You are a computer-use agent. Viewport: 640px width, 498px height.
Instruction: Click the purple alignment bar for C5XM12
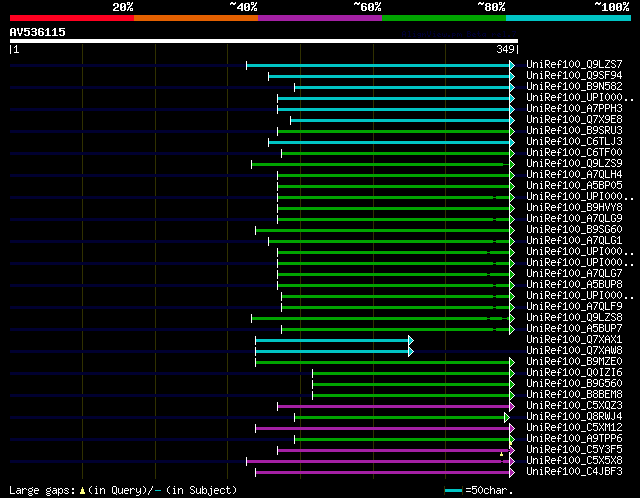pyautogui.click(x=385, y=429)
